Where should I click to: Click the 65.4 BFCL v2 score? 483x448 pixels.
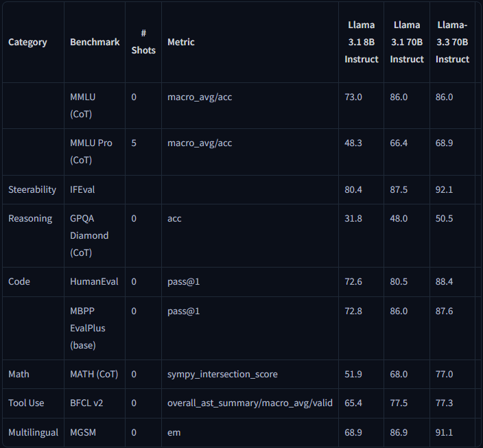353,403
